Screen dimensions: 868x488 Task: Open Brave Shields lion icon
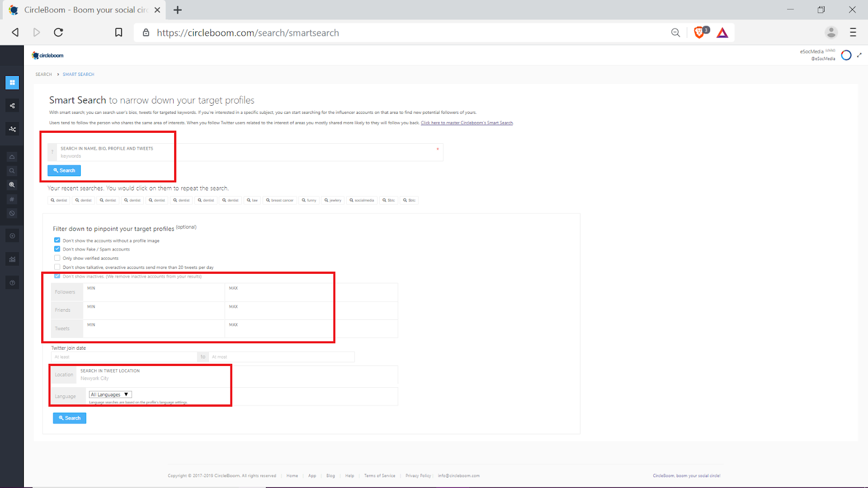pos(700,33)
